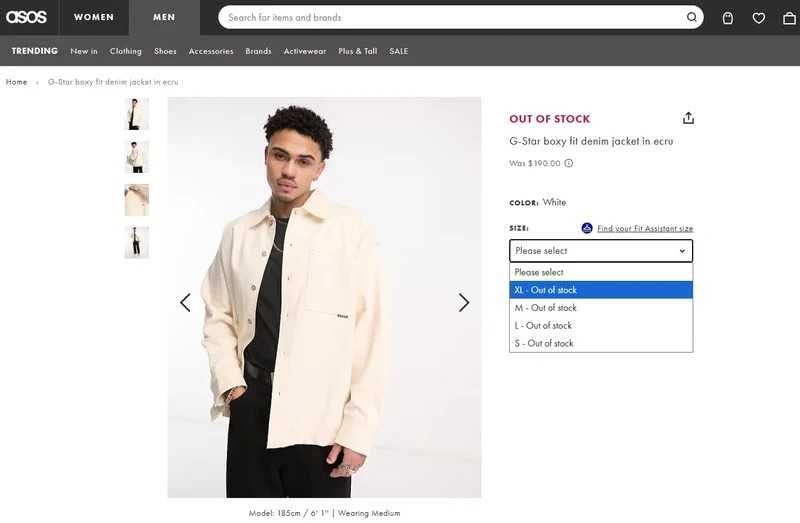Image resolution: width=800 pixels, height=523 pixels.
Task: Open saved items heart icon
Action: (759, 18)
